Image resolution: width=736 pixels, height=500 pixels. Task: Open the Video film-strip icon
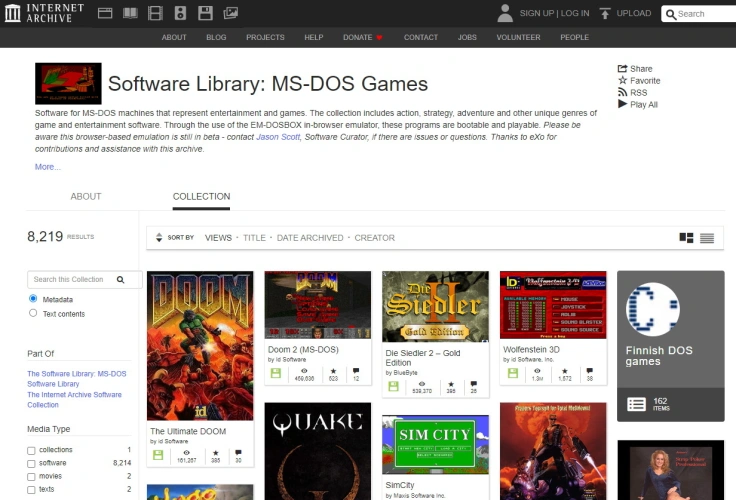coord(155,13)
